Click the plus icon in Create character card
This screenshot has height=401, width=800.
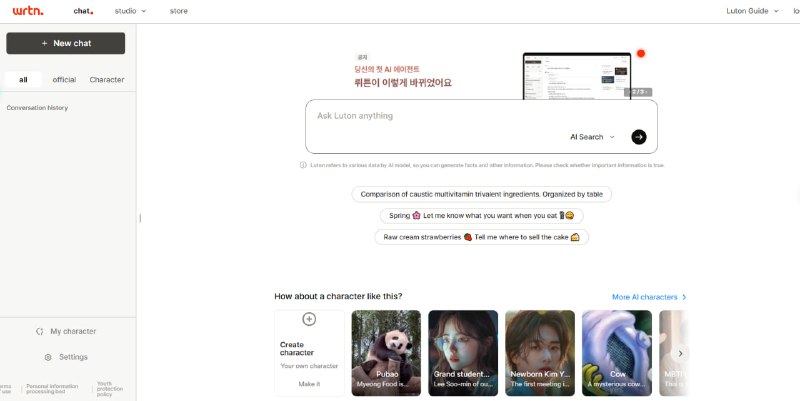pyautogui.click(x=309, y=319)
